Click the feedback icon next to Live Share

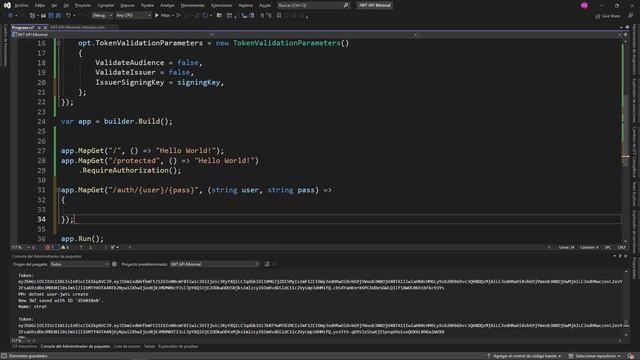630,16
